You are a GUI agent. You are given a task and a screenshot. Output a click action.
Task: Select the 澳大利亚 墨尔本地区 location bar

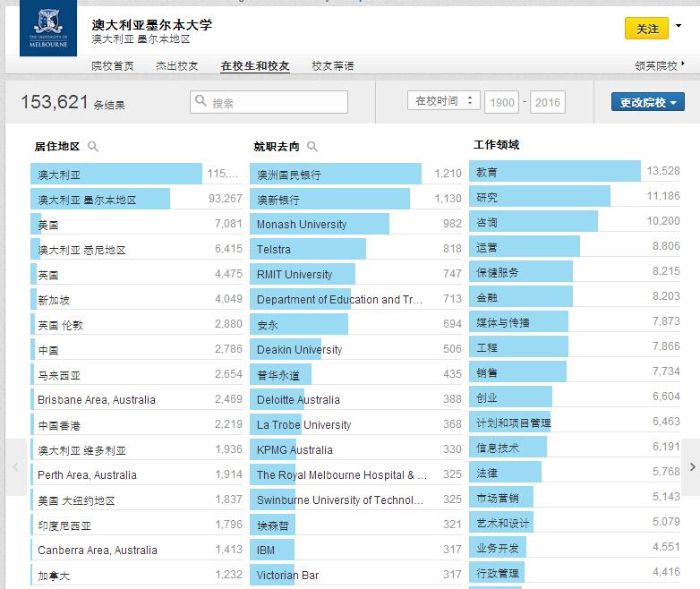[137, 199]
